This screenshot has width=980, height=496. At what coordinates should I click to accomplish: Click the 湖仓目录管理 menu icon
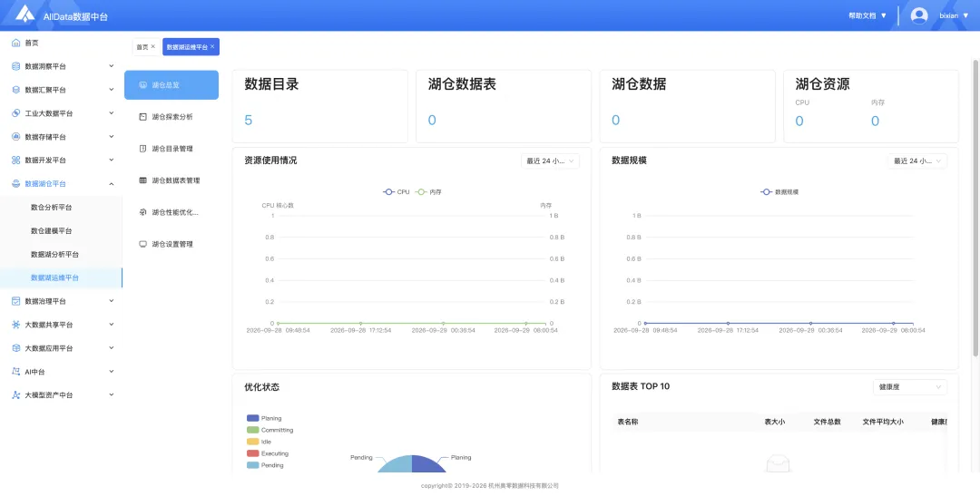click(x=142, y=149)
